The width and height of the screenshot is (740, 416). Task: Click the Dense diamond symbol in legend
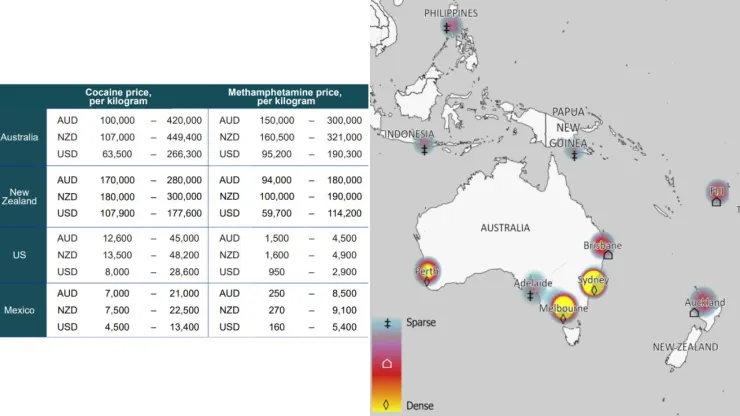(386, 405)
